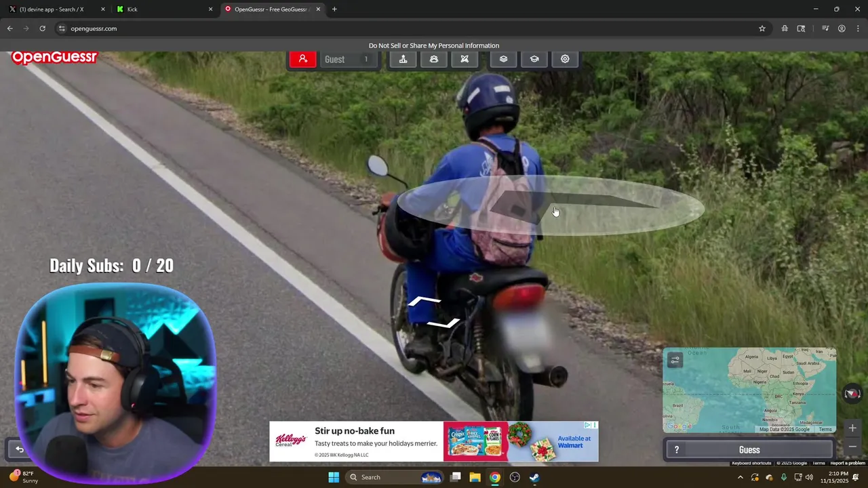This screenshot has width=868, height=488.
Task: Click the taskbar microphone icon
Action: [783, 477]
